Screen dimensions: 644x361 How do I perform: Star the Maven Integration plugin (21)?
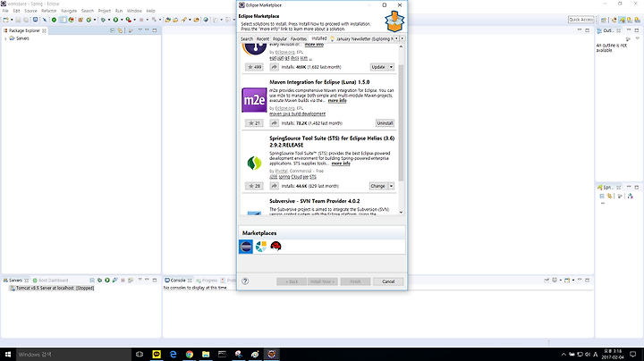254,123
